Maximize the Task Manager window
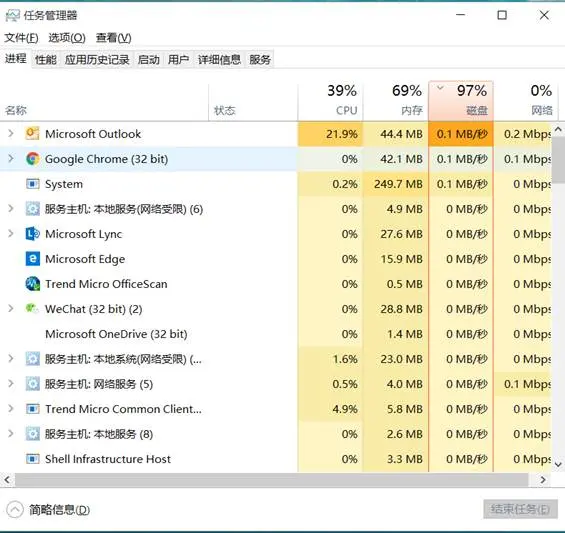The width and height of the screenshot is (565, 533). click(x=502, y=15)
